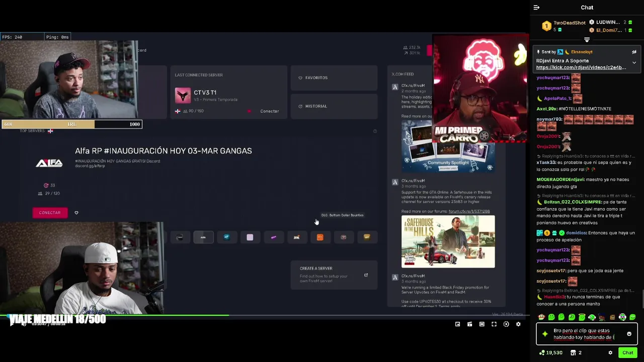The height and width of the screenshot is (362, 644).
Task: Hide the pinned message with crossed-eye icon
Action: [x=634, y=52]
